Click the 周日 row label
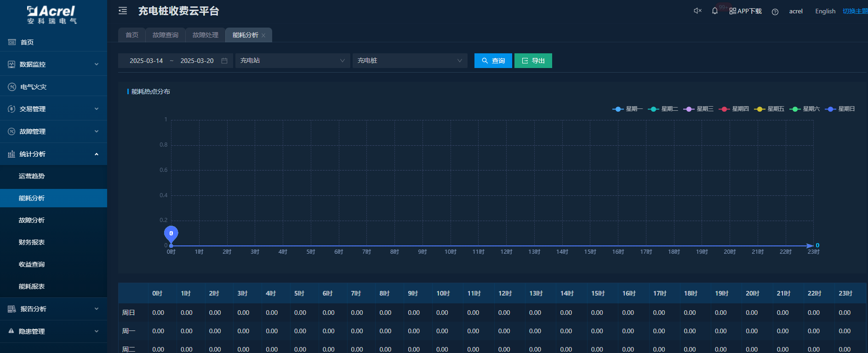Screen dimensions: 868x353 point(129,313)
